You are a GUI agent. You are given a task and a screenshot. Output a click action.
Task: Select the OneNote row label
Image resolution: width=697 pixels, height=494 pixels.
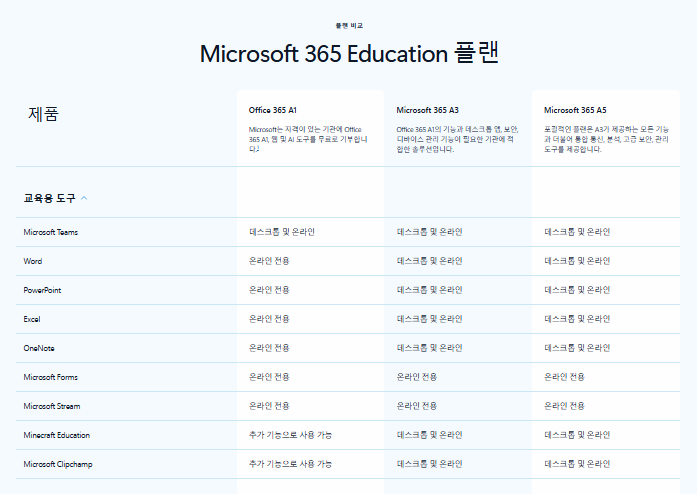pyautogui.click(x=39, y=348)
